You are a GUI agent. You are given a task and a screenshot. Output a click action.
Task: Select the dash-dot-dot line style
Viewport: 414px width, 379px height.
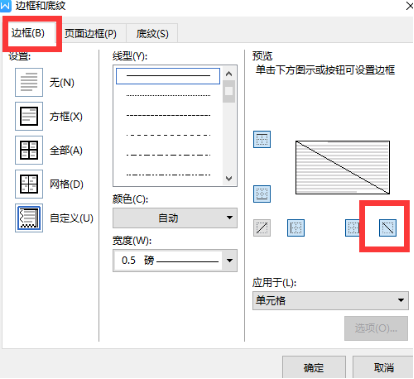pyautogui.click(x=168, y=175)
